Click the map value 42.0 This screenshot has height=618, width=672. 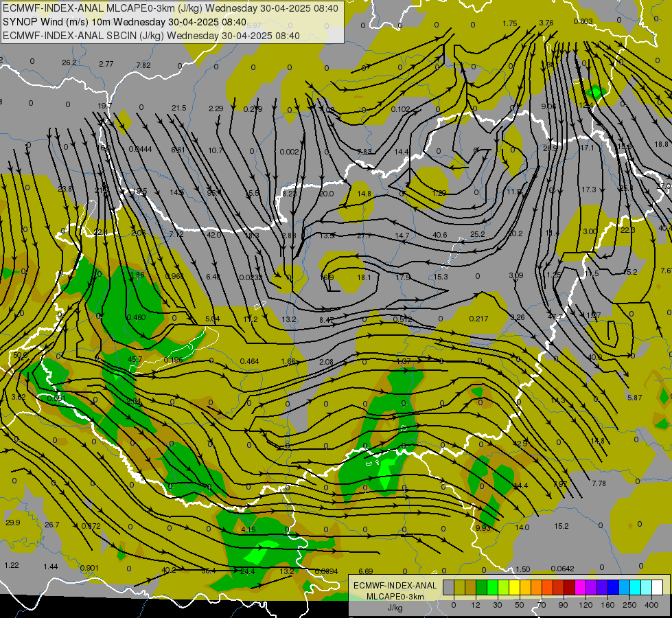pyautogui.click(x=214, y=235)
